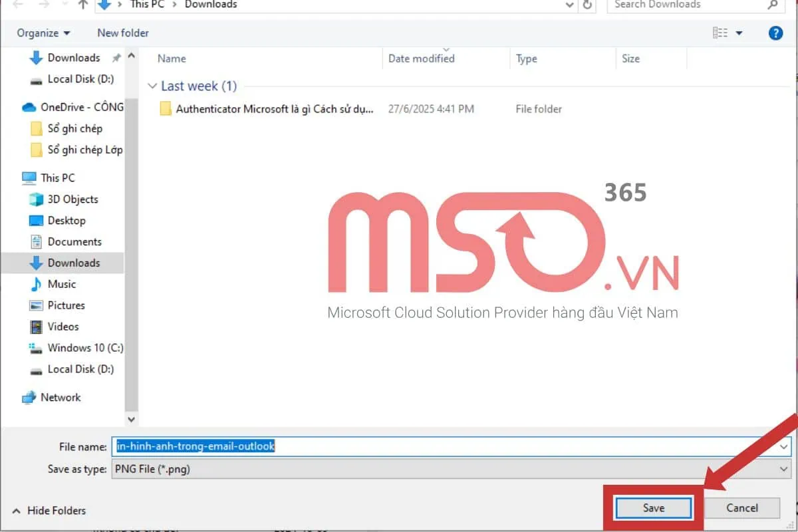Refresh the current folder view
The height and width of the screenshot is (532, 798).
point(586,5)
